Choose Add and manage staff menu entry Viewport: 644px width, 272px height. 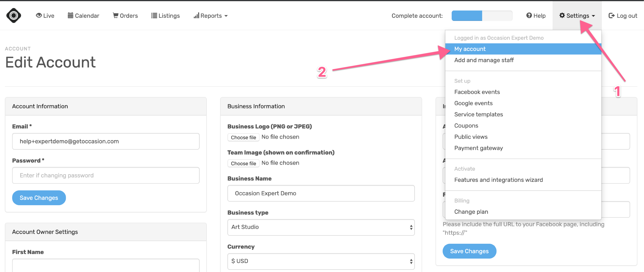484,60
